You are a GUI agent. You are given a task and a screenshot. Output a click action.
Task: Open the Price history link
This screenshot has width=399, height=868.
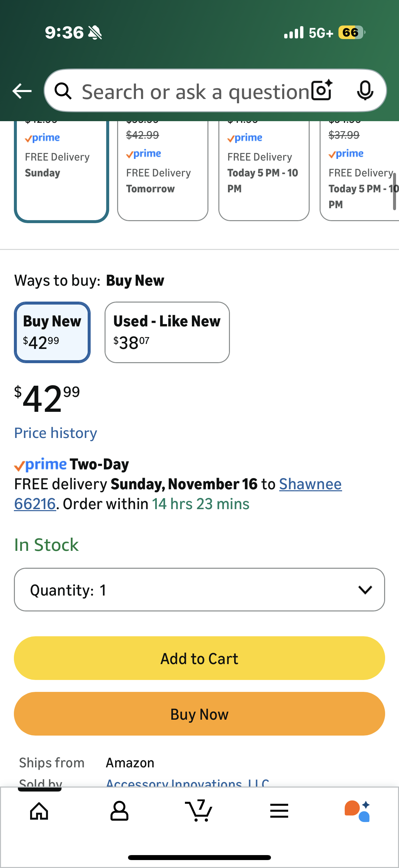[x=56, y=433]
